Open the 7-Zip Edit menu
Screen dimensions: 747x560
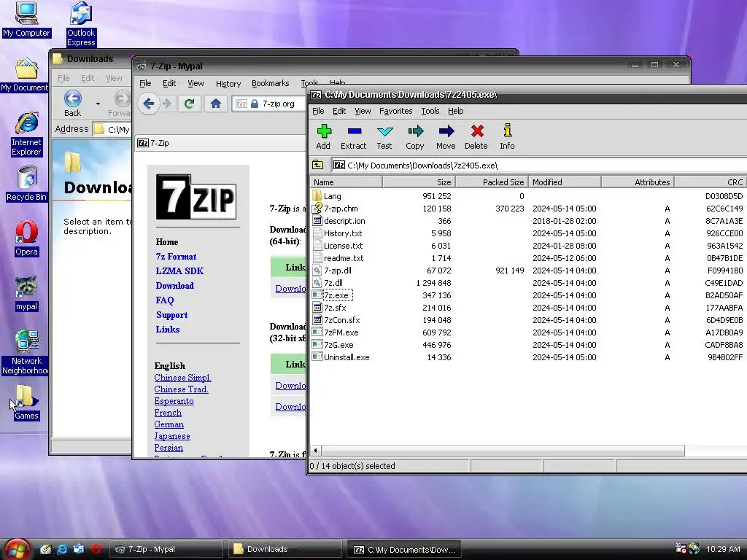click(339, 111)
